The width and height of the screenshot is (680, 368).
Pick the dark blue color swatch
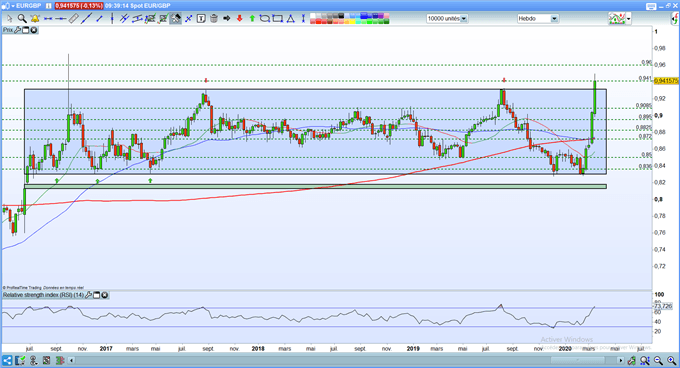tap(375, 16)
